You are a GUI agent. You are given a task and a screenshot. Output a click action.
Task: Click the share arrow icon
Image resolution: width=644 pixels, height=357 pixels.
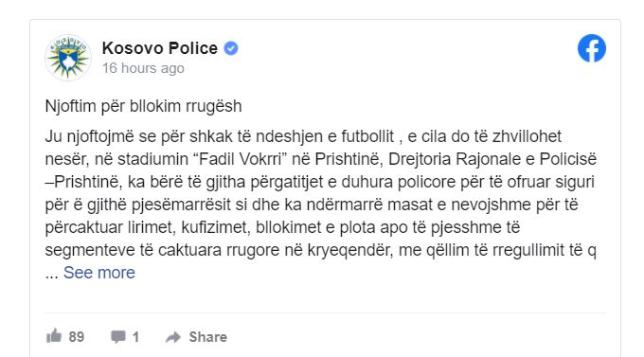173,337
